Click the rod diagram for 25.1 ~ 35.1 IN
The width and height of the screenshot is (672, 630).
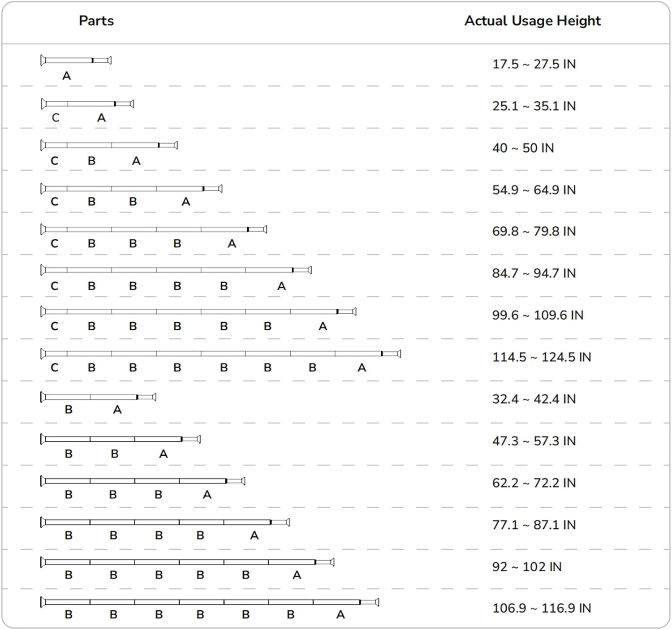coord(87,104)
